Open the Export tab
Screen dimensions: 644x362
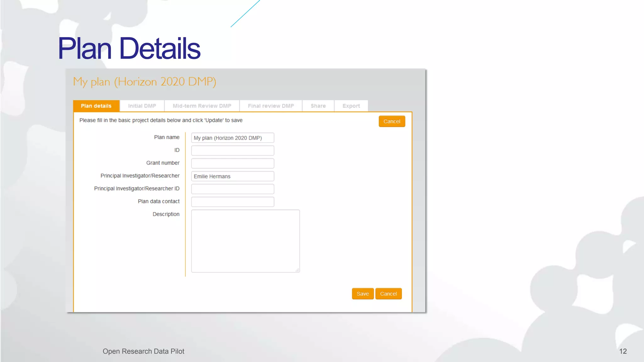351,106
